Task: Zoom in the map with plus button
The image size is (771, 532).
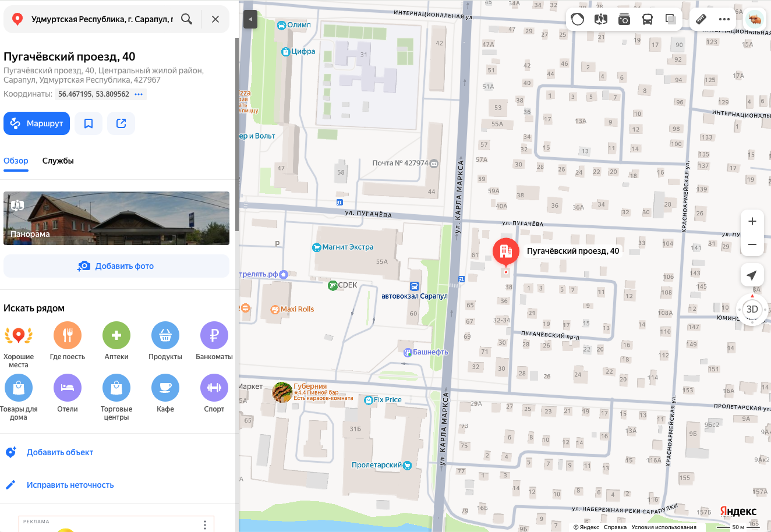Action: [752, 221]
